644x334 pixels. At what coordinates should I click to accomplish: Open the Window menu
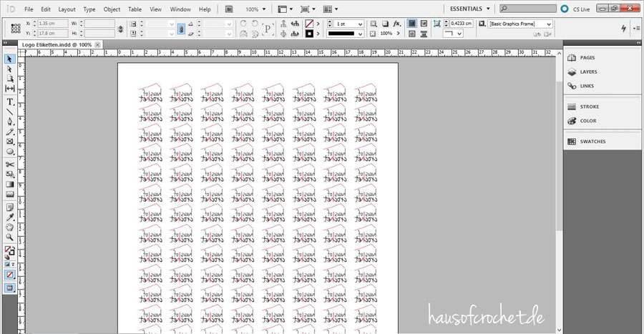tap(180, 9)
